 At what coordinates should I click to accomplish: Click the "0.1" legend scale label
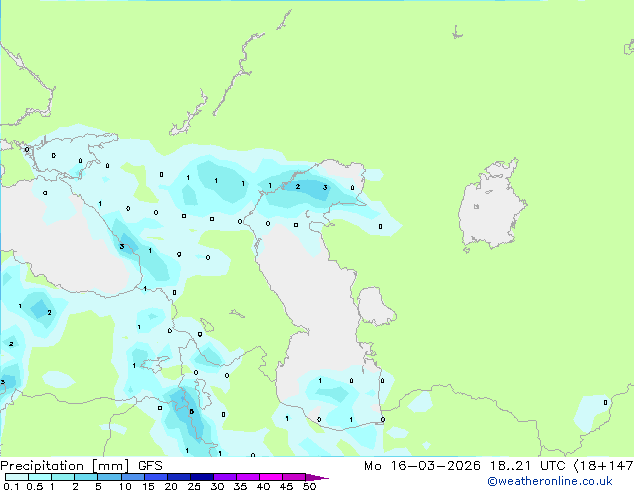tap(11, 486)
